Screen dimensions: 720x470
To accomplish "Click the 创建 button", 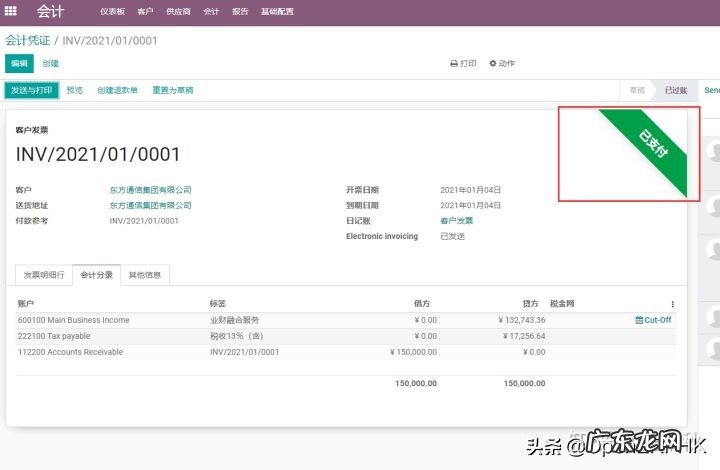I will [x=51, y=63].
